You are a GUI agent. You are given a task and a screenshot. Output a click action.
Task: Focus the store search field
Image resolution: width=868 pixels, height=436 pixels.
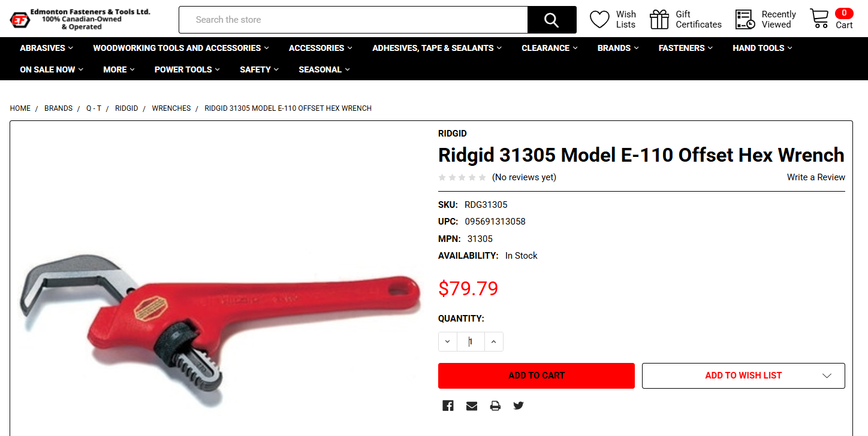353,20
